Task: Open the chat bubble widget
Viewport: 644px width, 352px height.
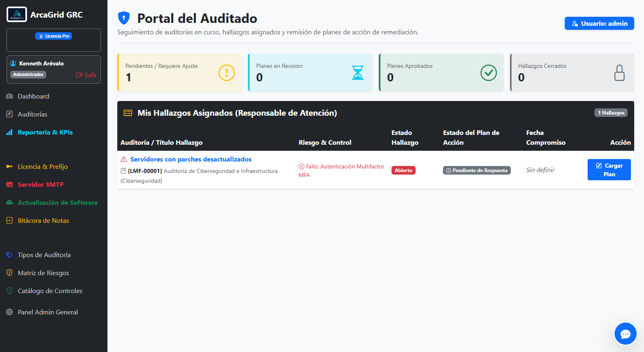Action: click(x=626, y=334)
